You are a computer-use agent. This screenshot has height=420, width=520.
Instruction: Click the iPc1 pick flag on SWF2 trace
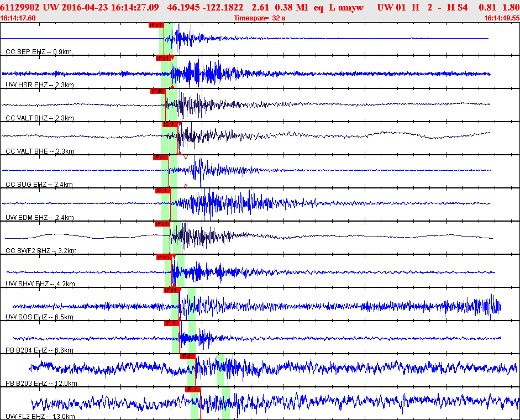point(162,224)
